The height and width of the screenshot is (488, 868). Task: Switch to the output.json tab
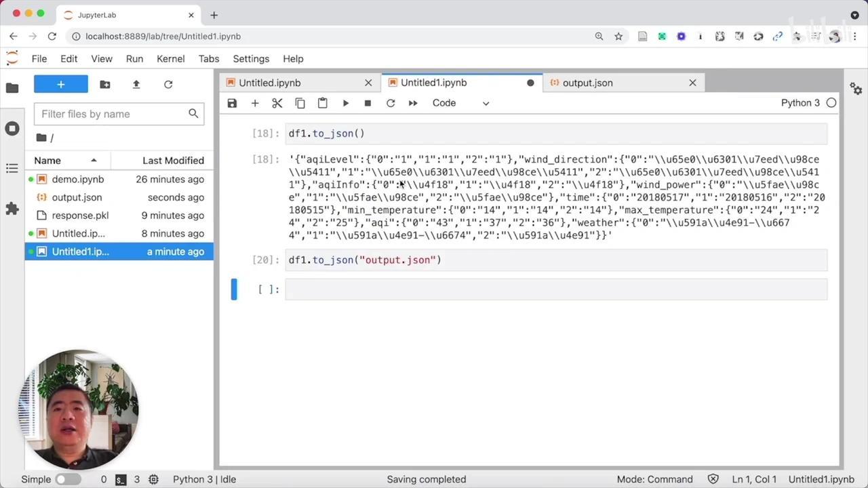point(587,83)
